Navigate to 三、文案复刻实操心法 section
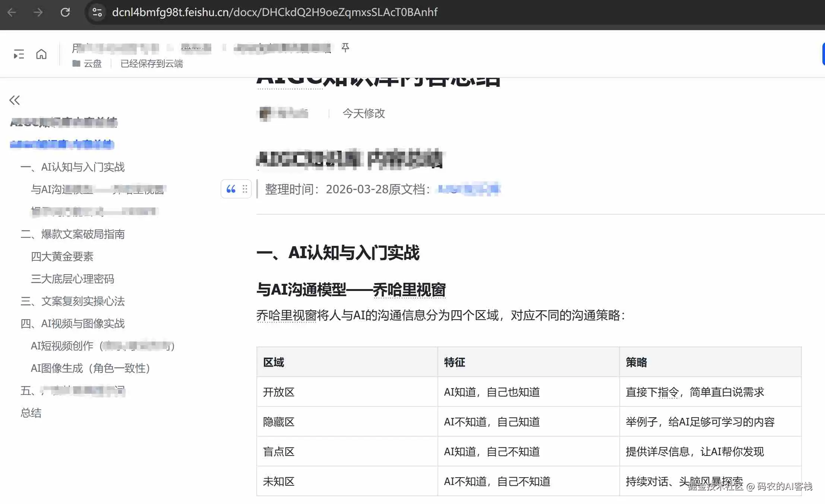The width and height of the screenshot is (825, 504). (73, 301)
